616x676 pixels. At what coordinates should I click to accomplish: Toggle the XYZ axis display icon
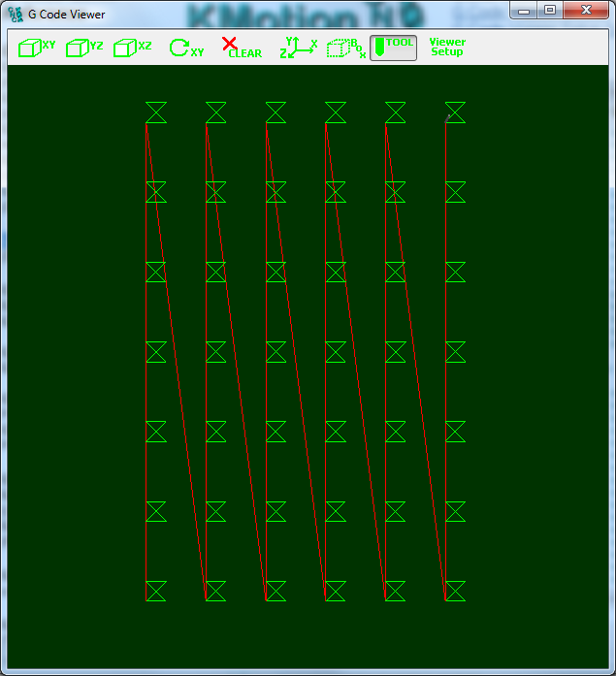pos(299,48)
